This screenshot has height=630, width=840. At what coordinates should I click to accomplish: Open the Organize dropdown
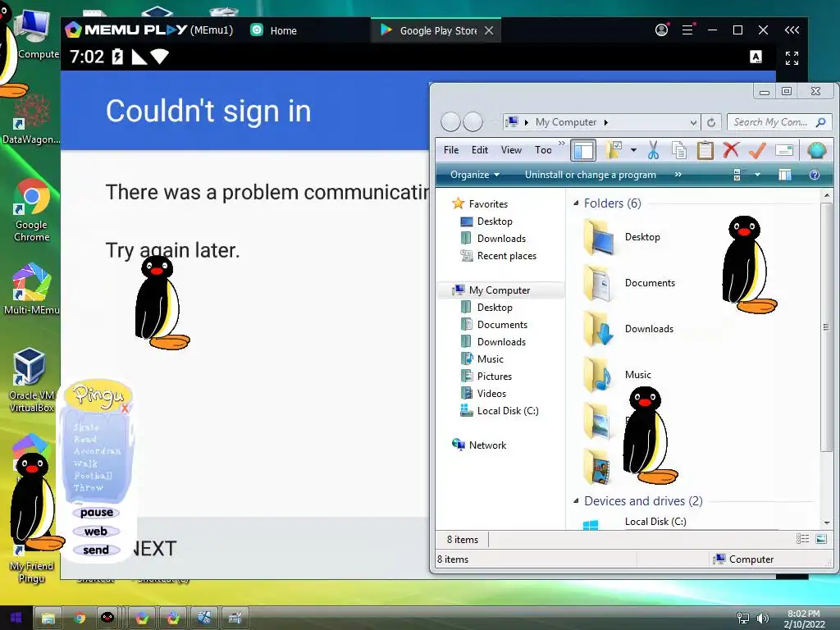475,175
